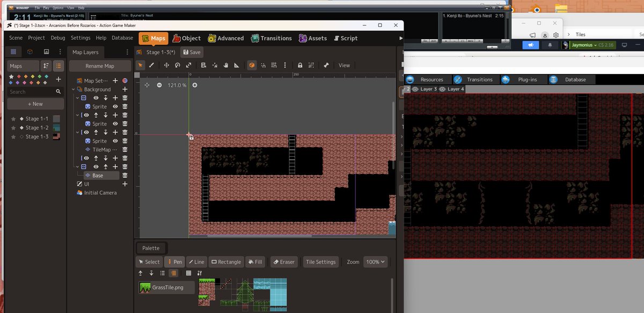Click the Rename Map button

point(100,66)
